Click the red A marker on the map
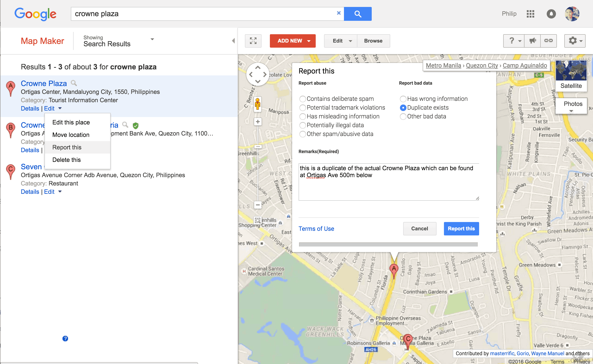The width and height of the screenshot is (593, 364). pyautogui.click(x=394, y=271)
